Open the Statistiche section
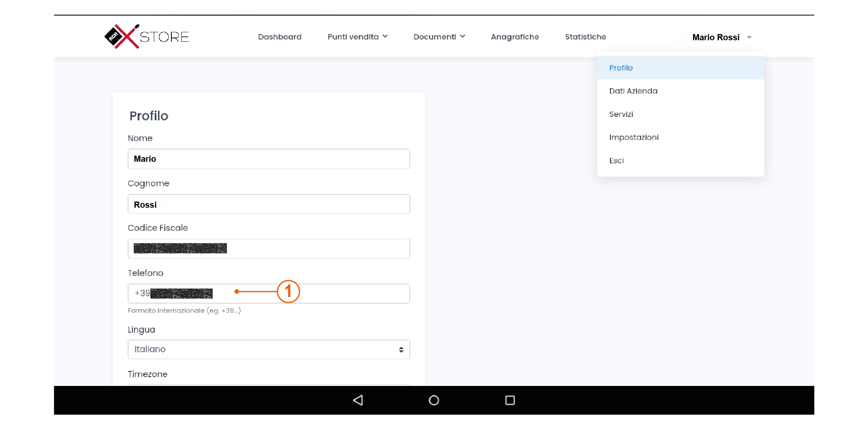 (x=585, y=37)
